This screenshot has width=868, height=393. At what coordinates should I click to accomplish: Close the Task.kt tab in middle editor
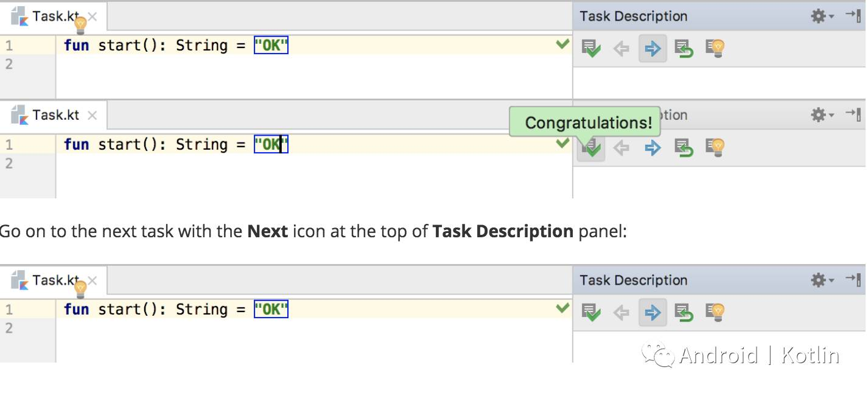pyautogui.click(x=92, y=115)
